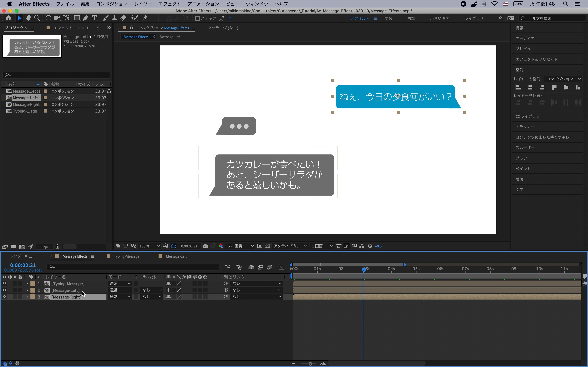Hide the Typing-Message layer with eye icon
The width and height of the screenshot is (588, 367).
pyautogui.click(x=4, y=283)
